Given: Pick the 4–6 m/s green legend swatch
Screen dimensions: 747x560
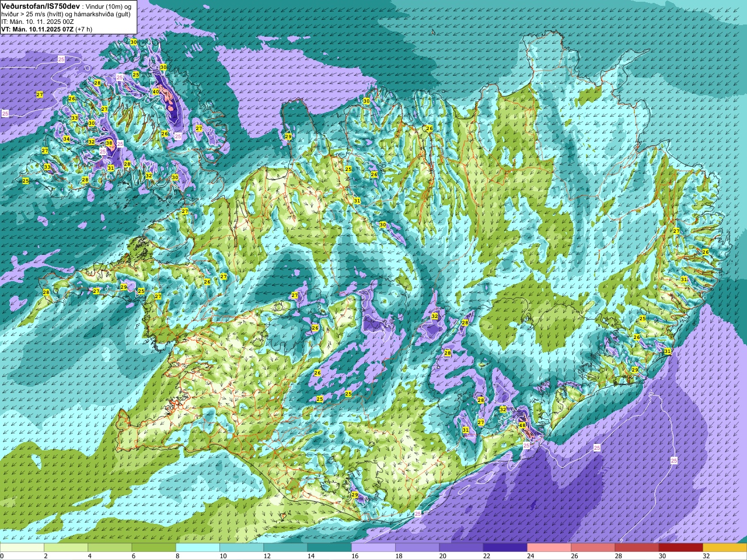Looking at the screenshot, I should 110,548.
